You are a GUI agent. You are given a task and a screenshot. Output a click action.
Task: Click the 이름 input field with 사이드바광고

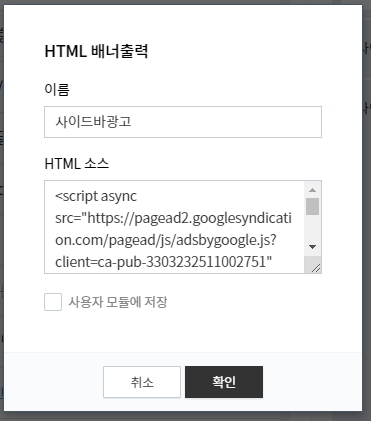click(x=183, y=122)
